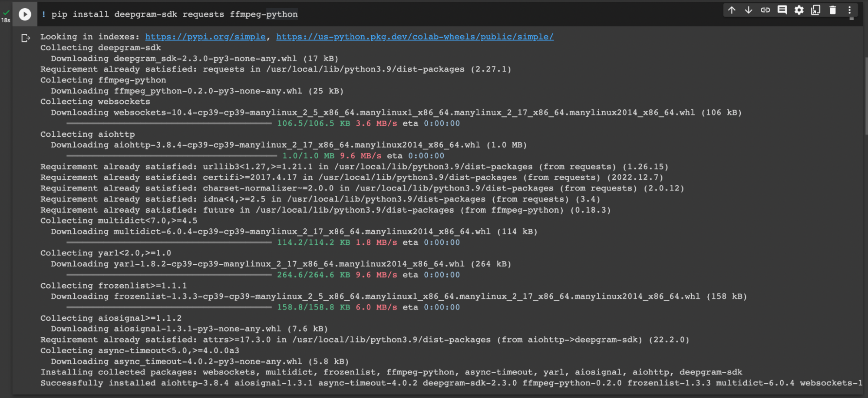This screenshot has width=868, height=398.
Task: Click the idna requirement satisfied line
Action: 320,199
